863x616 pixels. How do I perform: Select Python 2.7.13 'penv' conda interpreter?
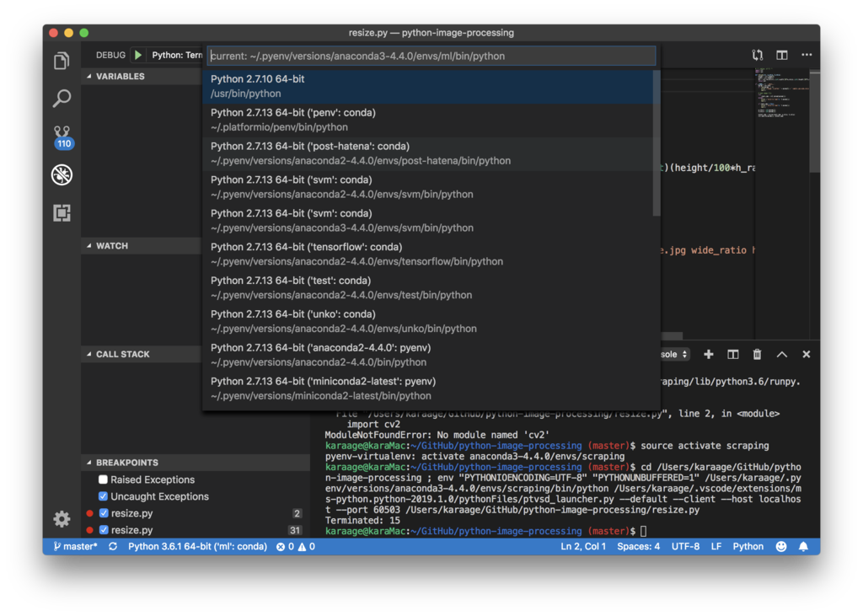(x=428, y=120)
